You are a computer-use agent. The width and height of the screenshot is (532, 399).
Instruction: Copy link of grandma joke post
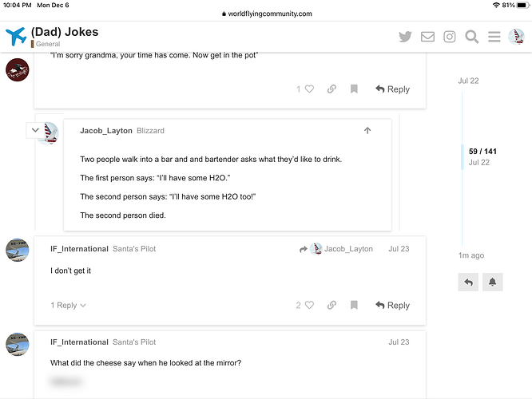pyautogui.click(x=332, y=89)
